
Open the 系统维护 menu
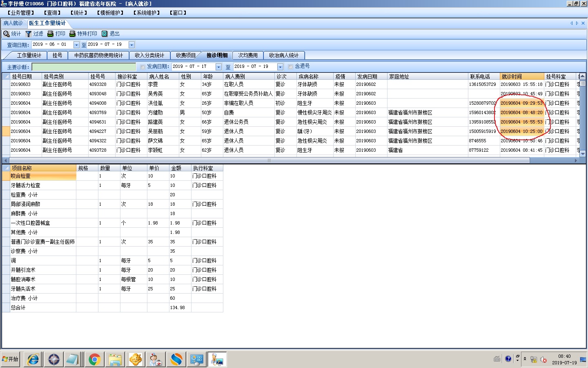tap(147, 13)
